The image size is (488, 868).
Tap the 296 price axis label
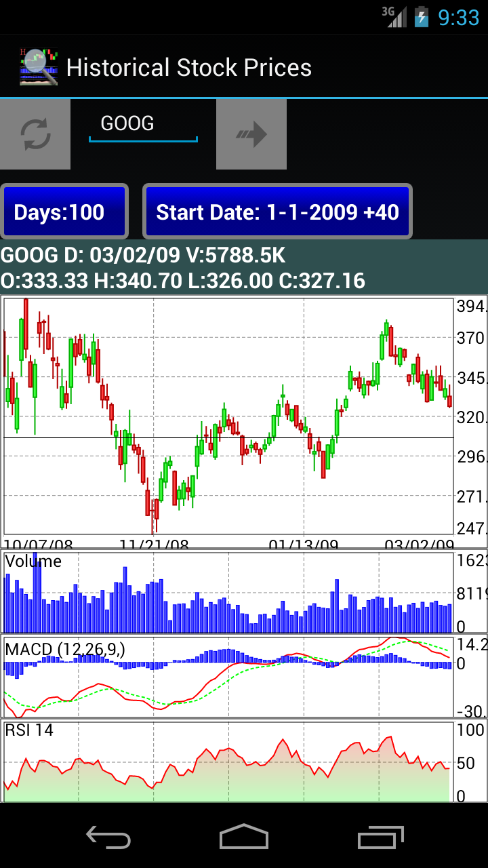point(472,456)
